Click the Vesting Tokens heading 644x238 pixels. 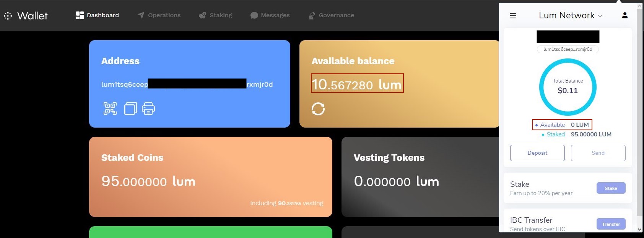(x=389, y=157)
